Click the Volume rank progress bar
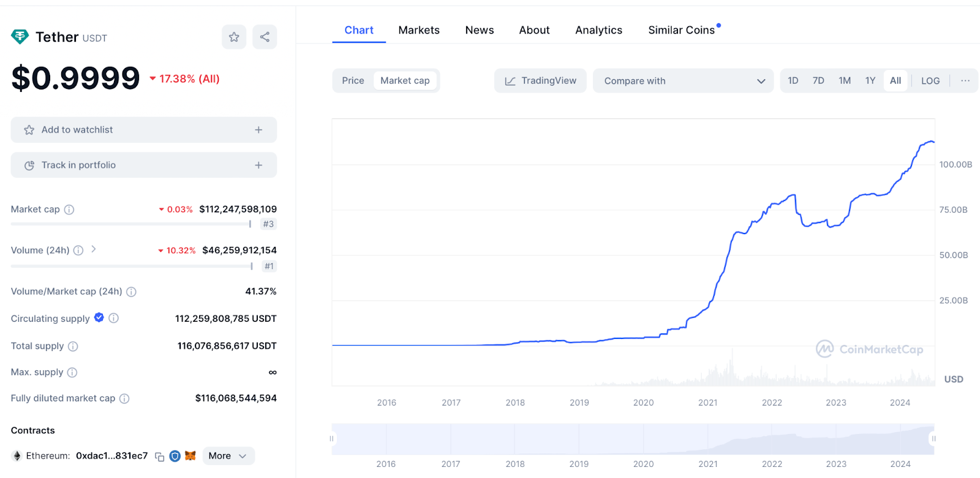This screenshot has height=478, width=980. [132, 266]
